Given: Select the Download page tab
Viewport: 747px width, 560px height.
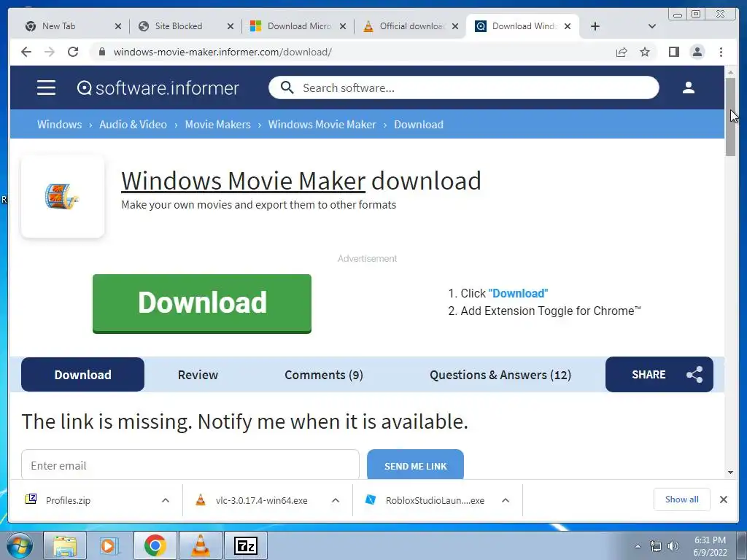Looking at the screenshot, I should click(x=83, y=375).
